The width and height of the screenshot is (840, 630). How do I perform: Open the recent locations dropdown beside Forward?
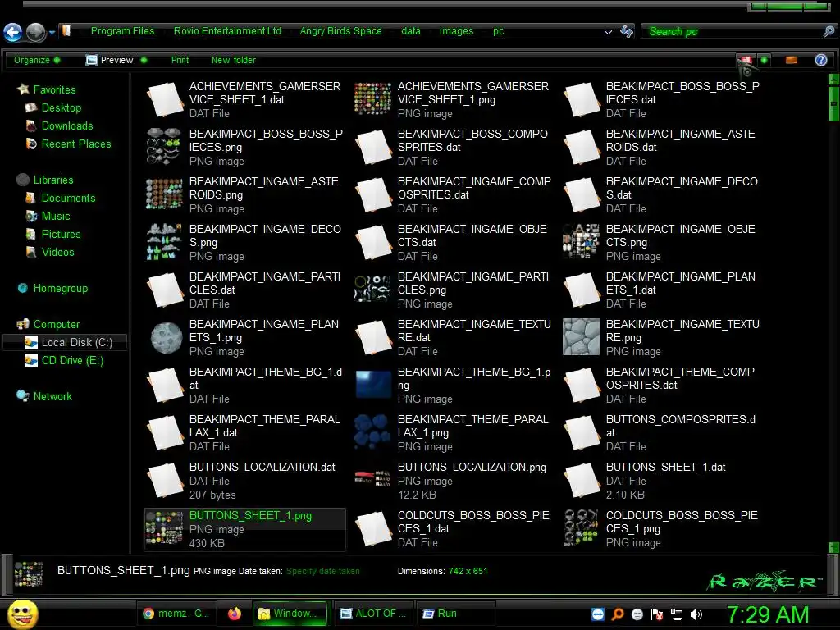click(52, 33)
